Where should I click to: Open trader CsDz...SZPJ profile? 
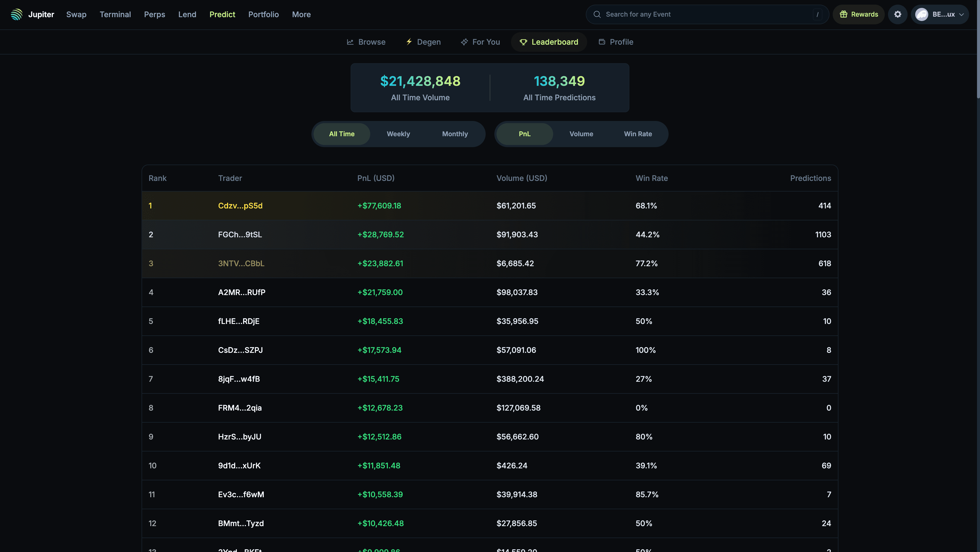[x=240, y=350]
